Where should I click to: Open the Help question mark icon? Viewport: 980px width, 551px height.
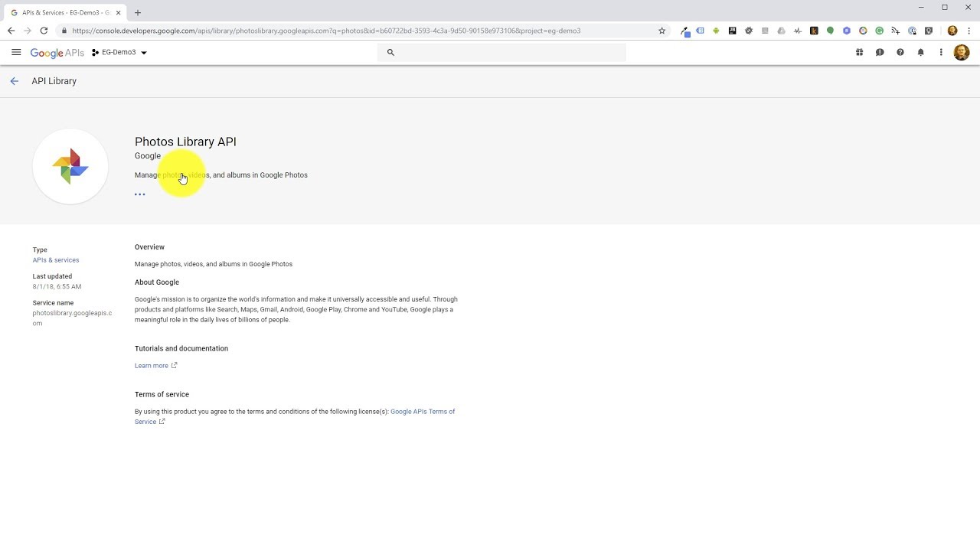tap(900, 52)
